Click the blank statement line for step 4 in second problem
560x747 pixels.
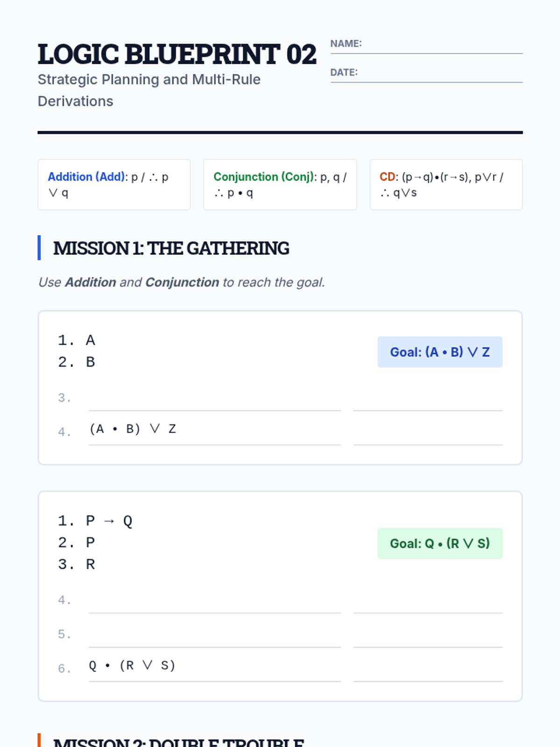[215, 603]
